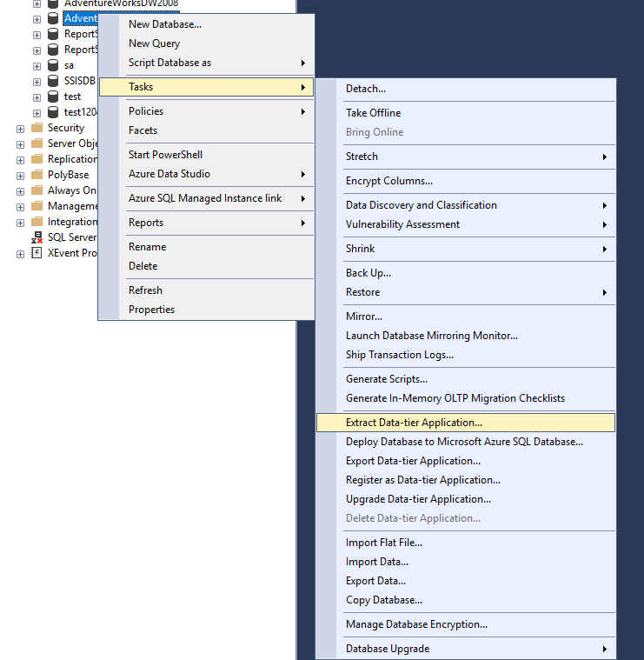
Task: Expand the Replication folder node
Action: (20, 160)
